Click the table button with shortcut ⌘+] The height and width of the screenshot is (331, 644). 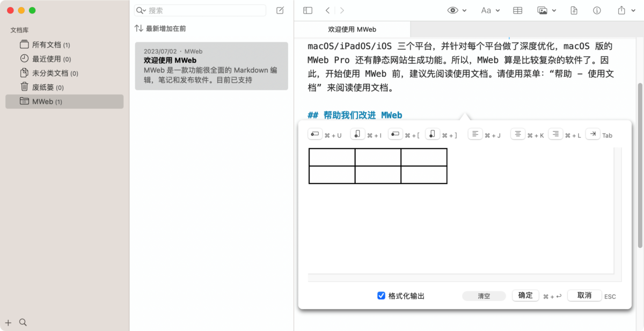pos(433,134)
